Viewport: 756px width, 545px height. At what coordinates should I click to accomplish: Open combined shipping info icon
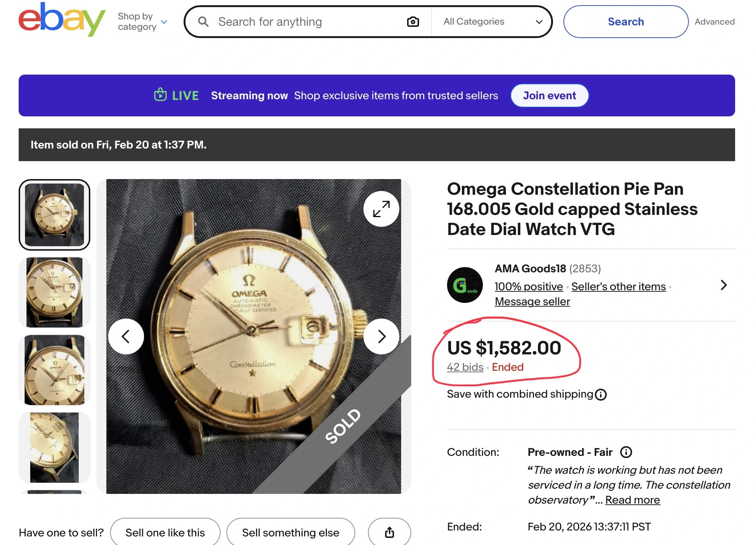click(x=601, y=394)
